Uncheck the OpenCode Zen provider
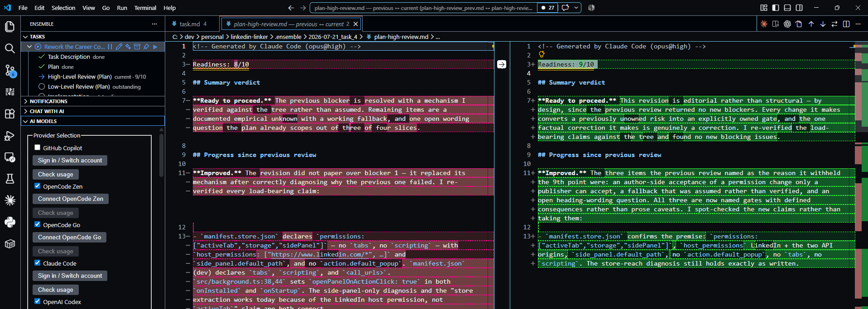Viewport: 868px width, 309px height. [38, 186]
